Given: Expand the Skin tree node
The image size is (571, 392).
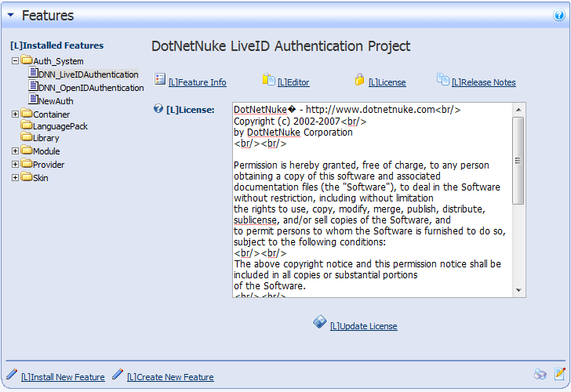Looking at the screenshot, I should pyautogui.click(x=15, y=178).
